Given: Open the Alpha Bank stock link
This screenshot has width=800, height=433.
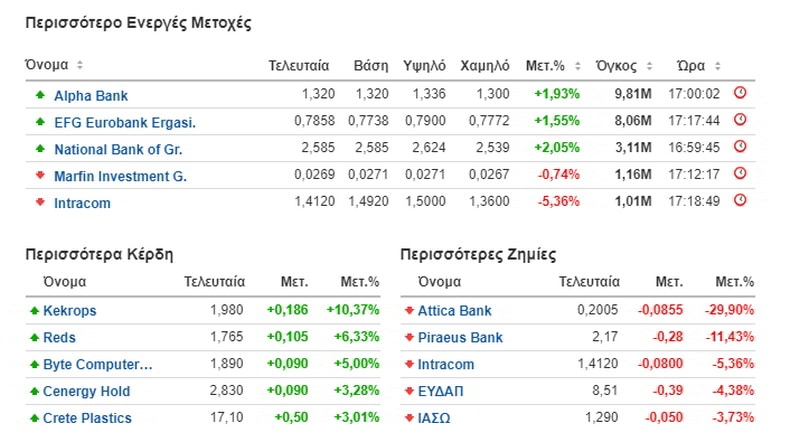Looking at the screenshot, I should click(x=91, y=95).
